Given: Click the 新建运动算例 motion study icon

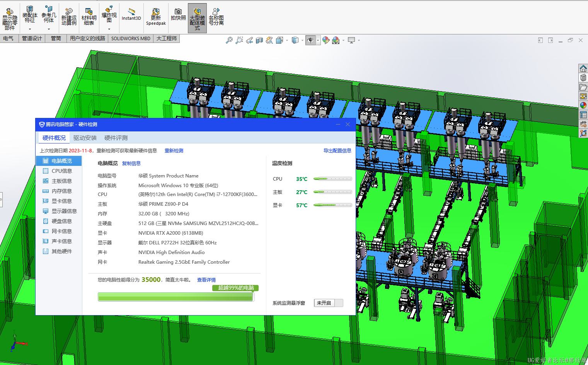Looking at the screenshot, I should click(69, 17).
